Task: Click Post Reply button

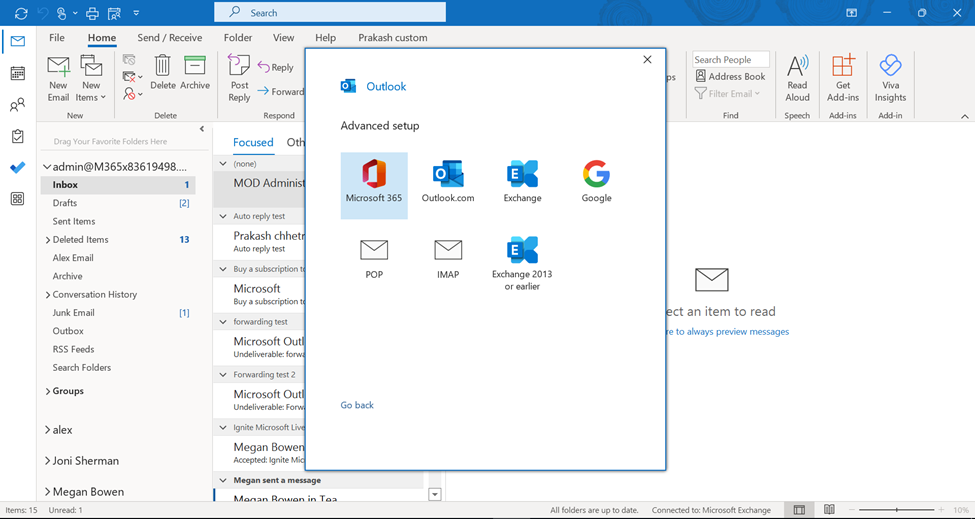Action: [239, 78]
